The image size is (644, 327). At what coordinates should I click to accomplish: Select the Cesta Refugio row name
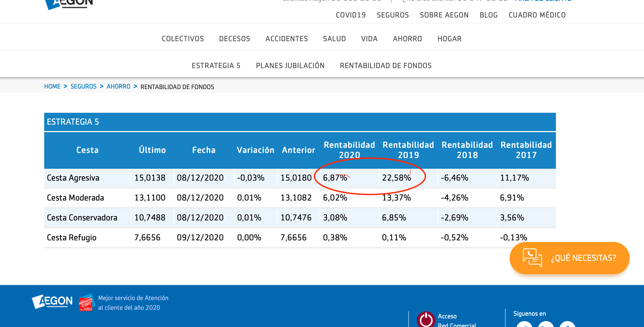(x=72, y=238)
